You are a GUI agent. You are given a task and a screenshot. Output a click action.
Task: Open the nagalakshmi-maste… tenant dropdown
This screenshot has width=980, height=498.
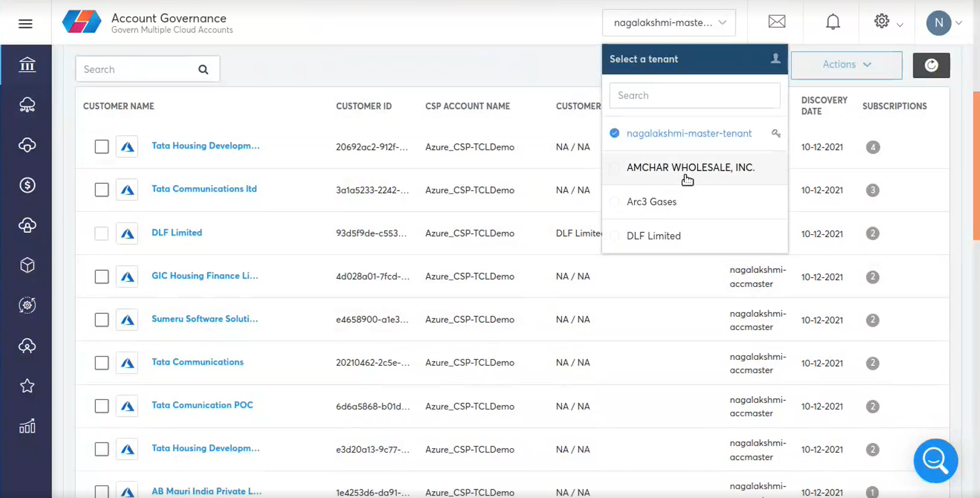coord(669,22)
